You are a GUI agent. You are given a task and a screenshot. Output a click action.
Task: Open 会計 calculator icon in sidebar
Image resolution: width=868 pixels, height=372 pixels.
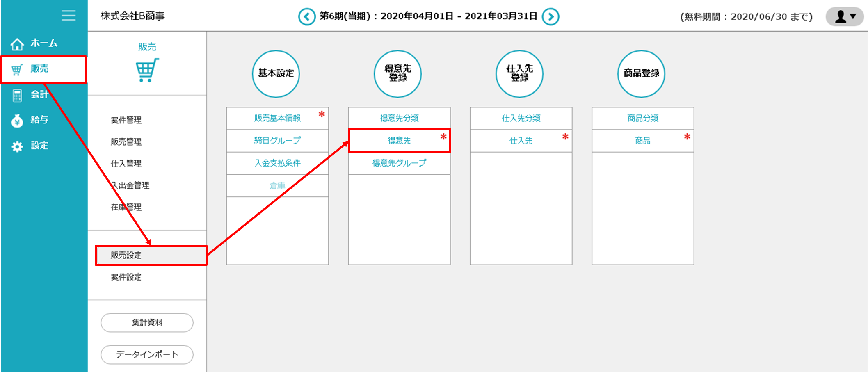17,95
